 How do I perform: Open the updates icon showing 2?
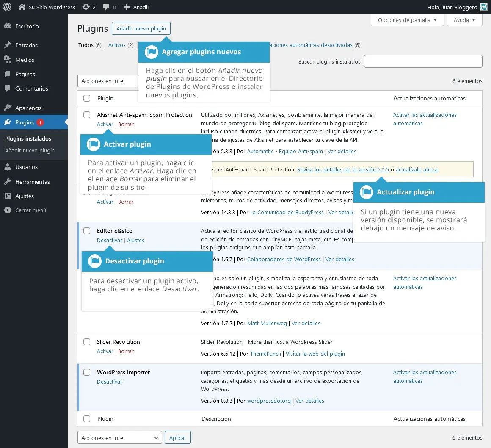(x=86, y=7)
